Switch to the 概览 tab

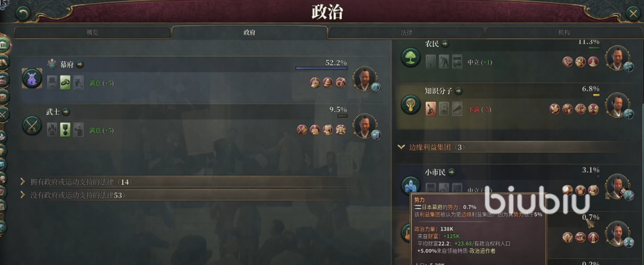[93, 33]
